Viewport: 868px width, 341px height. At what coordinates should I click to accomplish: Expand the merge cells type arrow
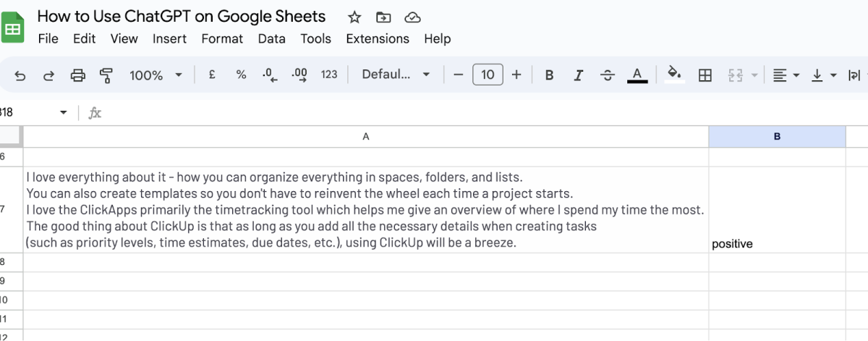(754, 75)
